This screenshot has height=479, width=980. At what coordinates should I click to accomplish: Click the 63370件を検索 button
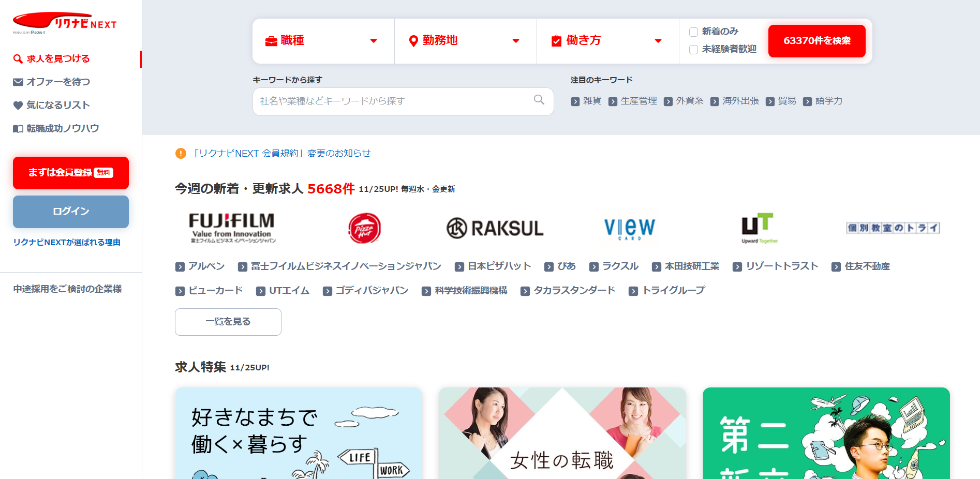[x=817, y=41]
